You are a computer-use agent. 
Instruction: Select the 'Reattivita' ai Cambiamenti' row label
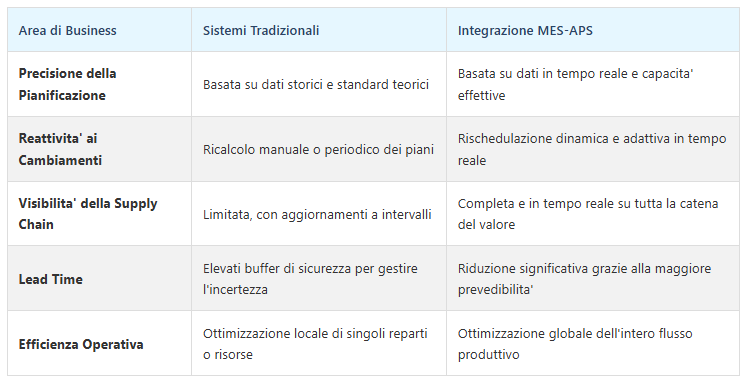click(60, 149)
